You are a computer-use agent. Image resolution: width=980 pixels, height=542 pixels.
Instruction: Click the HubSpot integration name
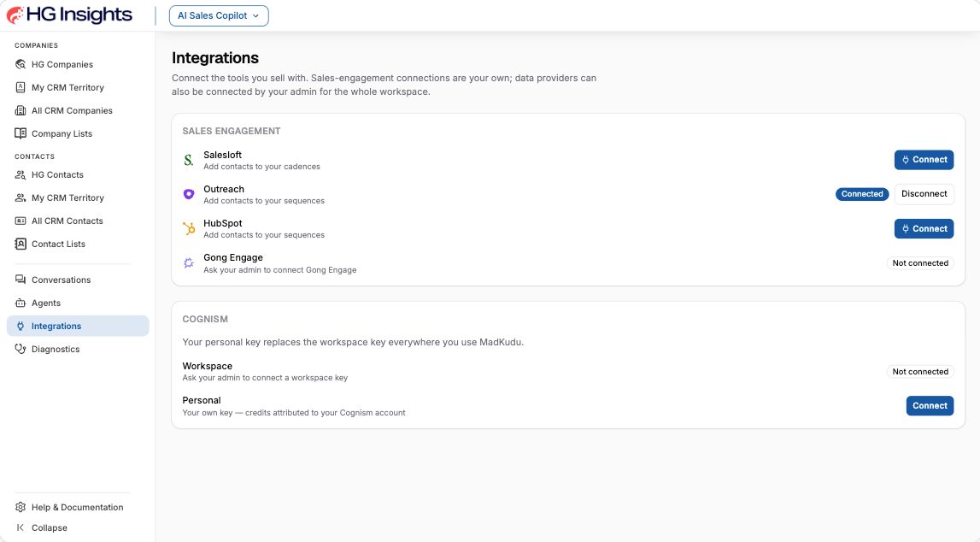pyautogui.click(x=222, y=224)
